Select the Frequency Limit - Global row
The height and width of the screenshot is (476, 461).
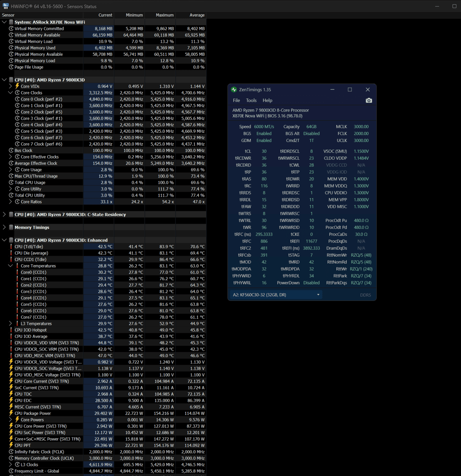103,471
